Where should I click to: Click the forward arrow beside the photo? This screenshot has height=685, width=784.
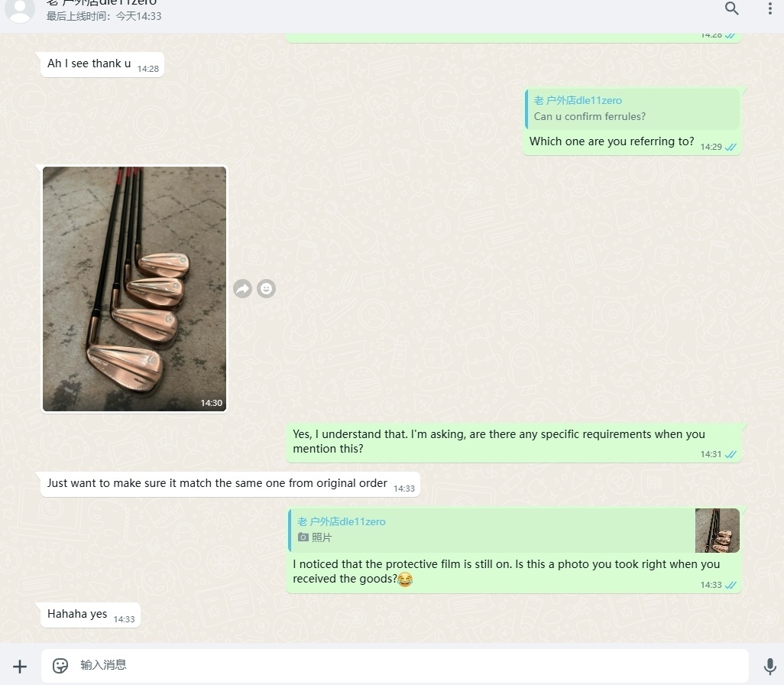pyautogui.click(x=242, y=288)
